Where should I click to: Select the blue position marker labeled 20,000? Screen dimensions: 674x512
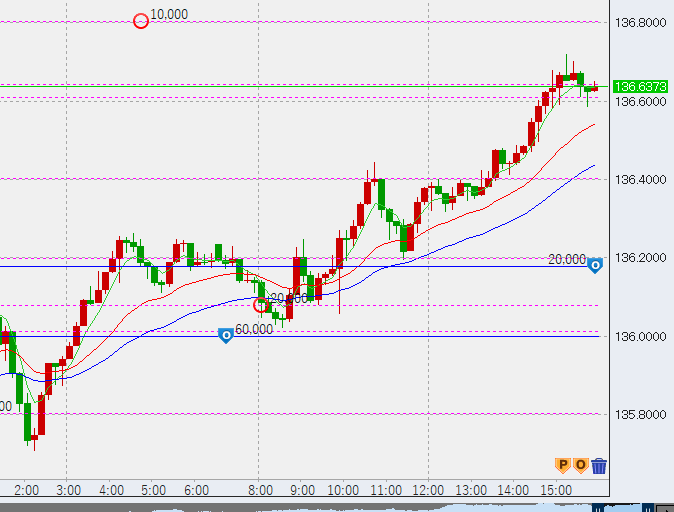coord(596,266)
